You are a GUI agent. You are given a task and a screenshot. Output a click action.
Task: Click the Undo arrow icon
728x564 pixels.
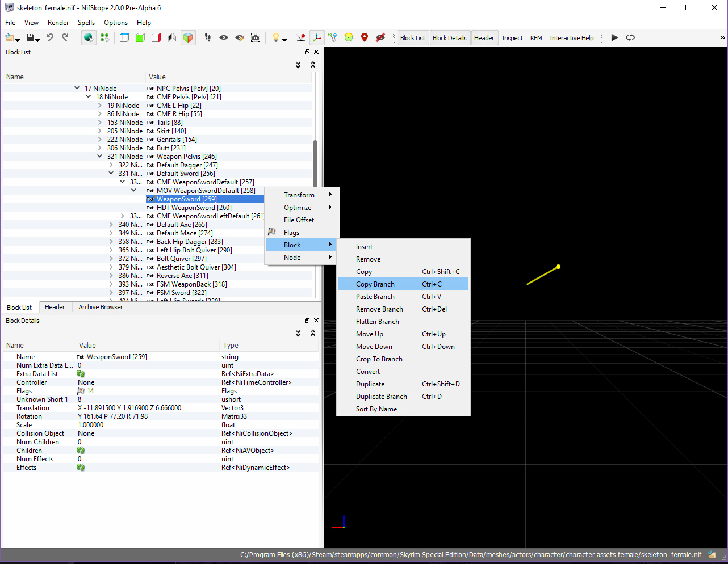tap(50, 38)
